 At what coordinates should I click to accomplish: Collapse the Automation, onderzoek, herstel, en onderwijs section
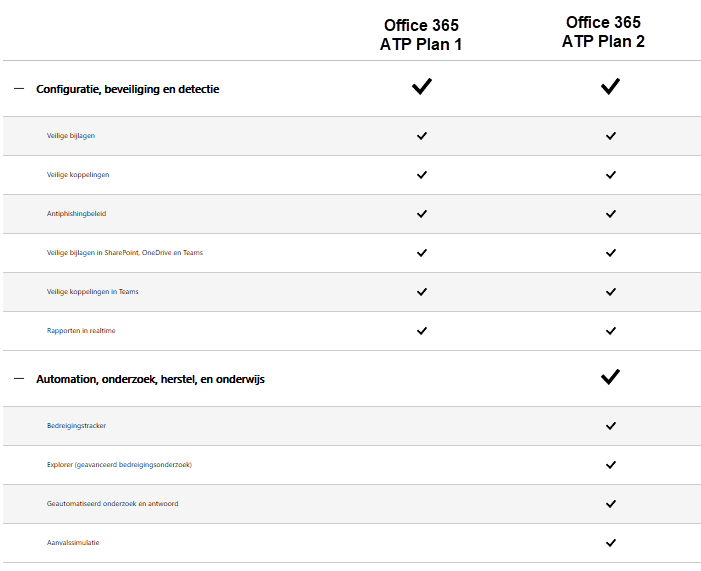19,379
